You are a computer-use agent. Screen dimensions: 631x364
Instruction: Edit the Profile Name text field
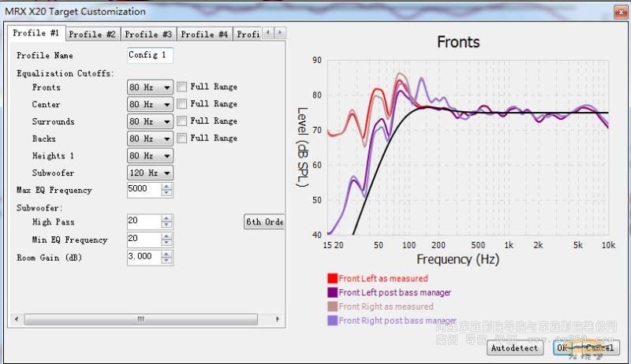click(150, 56)
